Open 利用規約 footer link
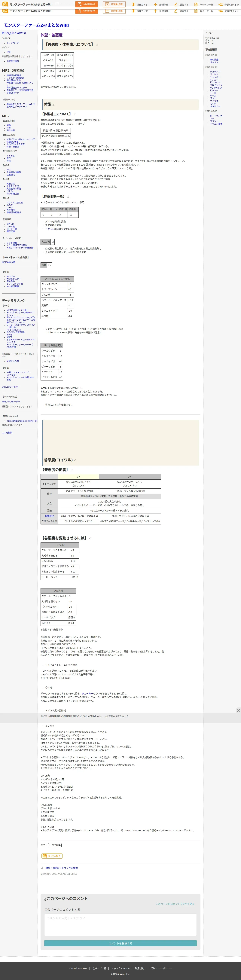Screen dimensions: 241x980 click(139, 968)
